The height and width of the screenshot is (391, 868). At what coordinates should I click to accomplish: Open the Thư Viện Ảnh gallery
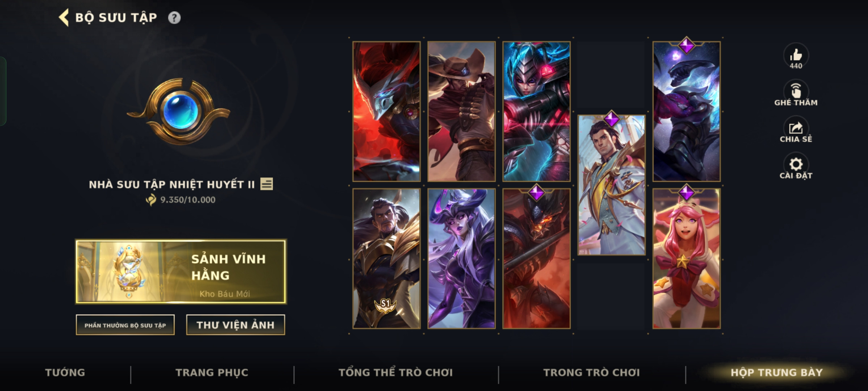(x=235, y=325)
